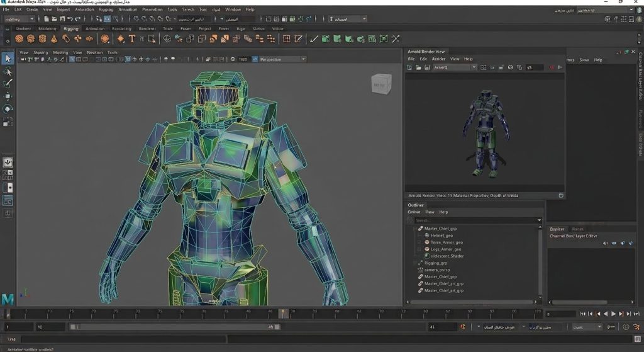Click the globe icon in Arnold Render View toolbar

click(510, 67)
